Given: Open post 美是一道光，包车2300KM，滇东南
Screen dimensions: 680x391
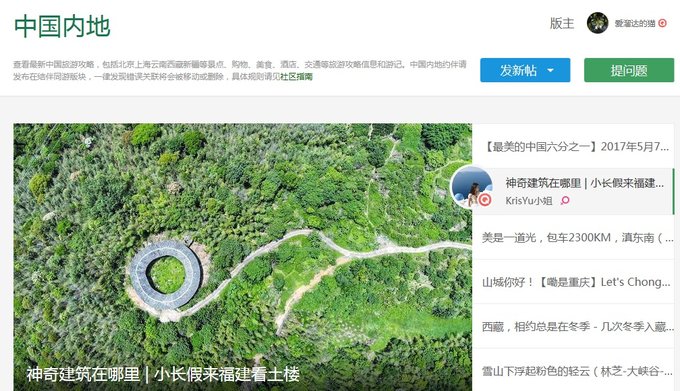Looking at the screenshot, I should tap(578, 238).
